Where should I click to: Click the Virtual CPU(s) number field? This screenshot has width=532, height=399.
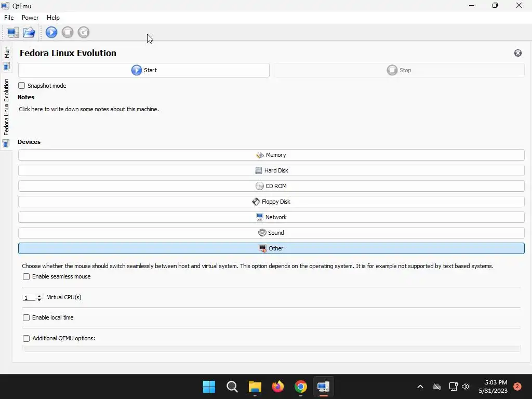point(29,298)
